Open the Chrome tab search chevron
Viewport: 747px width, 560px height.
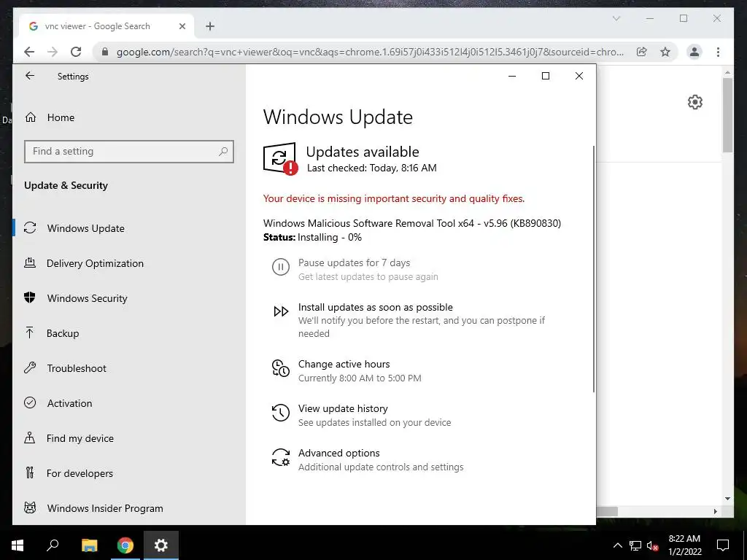(616, 18)
